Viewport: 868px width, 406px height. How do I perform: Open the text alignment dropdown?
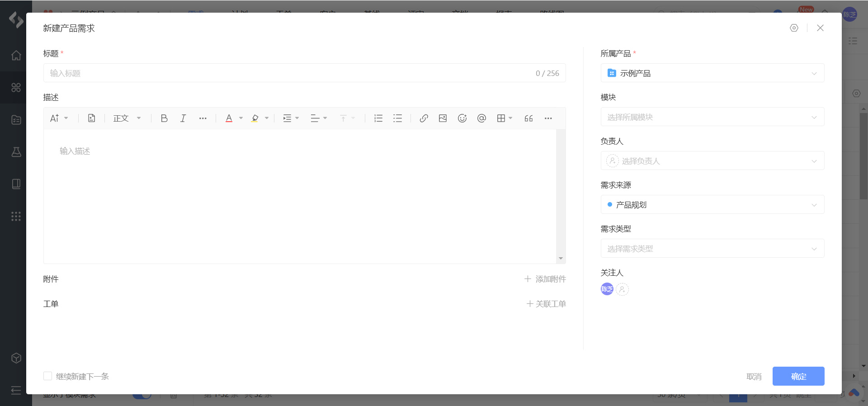319,118
